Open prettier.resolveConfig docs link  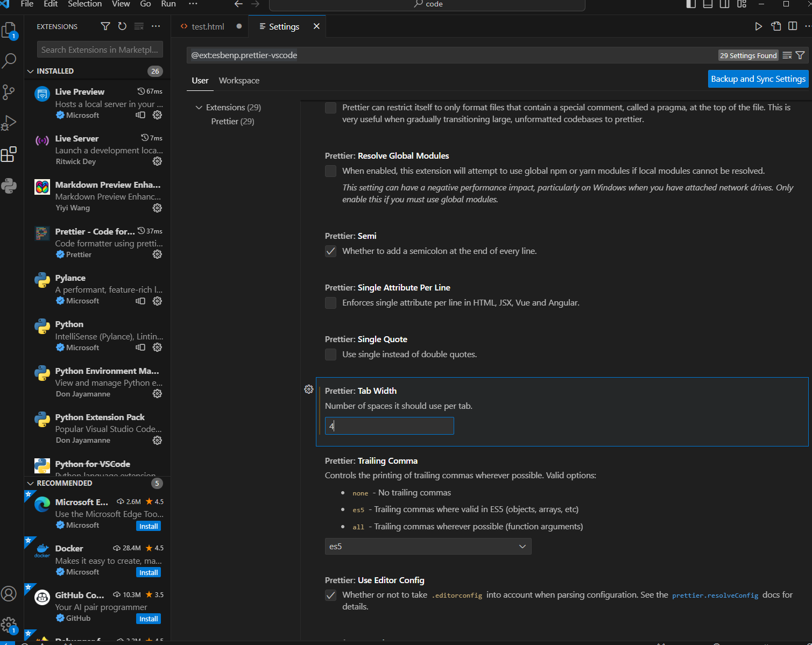pyautogui.click(x=715, y=595)
